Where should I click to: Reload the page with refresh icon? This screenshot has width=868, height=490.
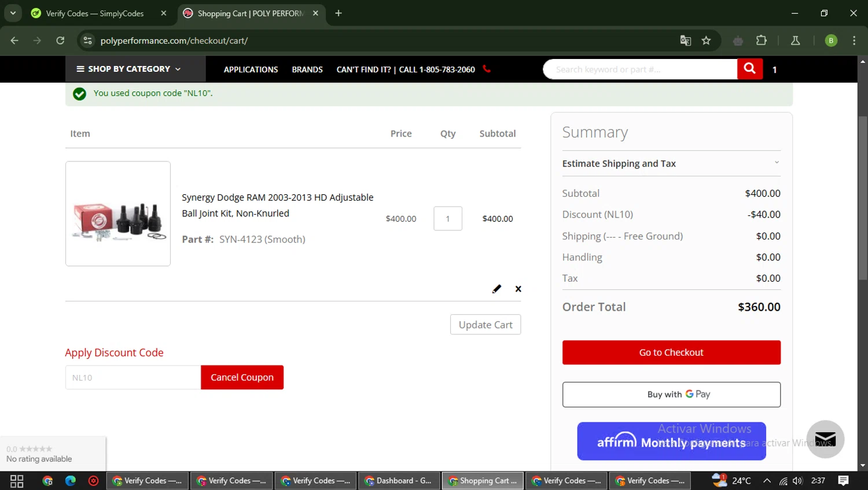tap(60, 40)
